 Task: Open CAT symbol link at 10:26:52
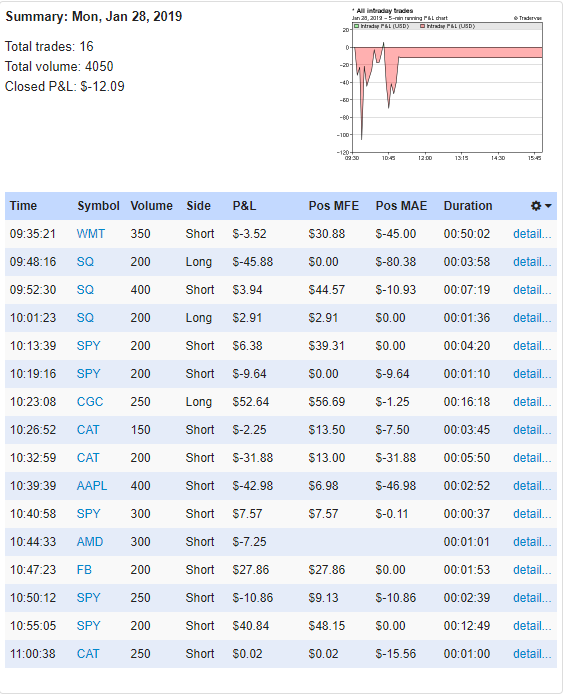point(88,430)
